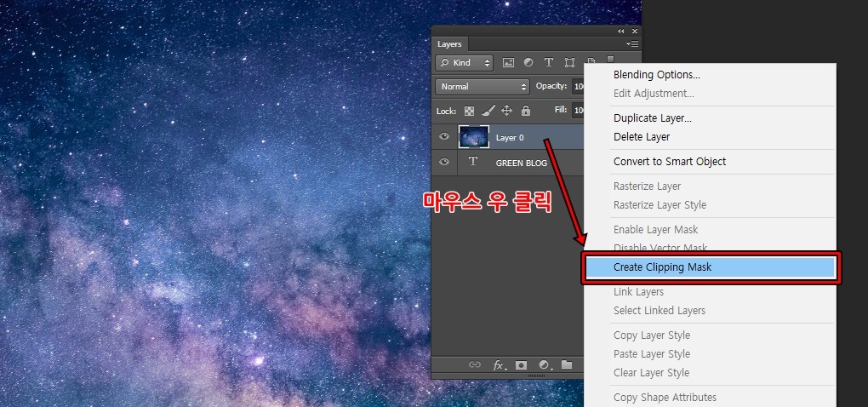Filter for shape layers icon
The width and height of the screenshot is (868, 407).
569,62
